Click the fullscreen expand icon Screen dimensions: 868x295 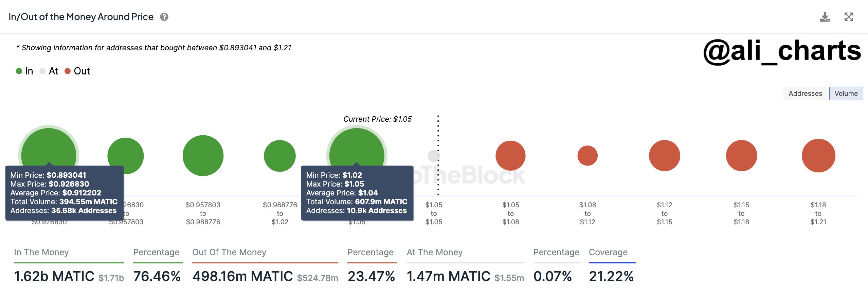[849, 17]
